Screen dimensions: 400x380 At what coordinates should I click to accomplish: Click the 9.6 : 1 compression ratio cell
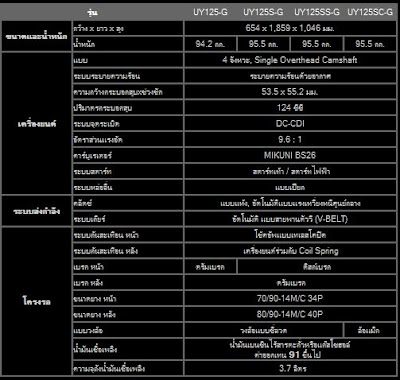point(290,140)
